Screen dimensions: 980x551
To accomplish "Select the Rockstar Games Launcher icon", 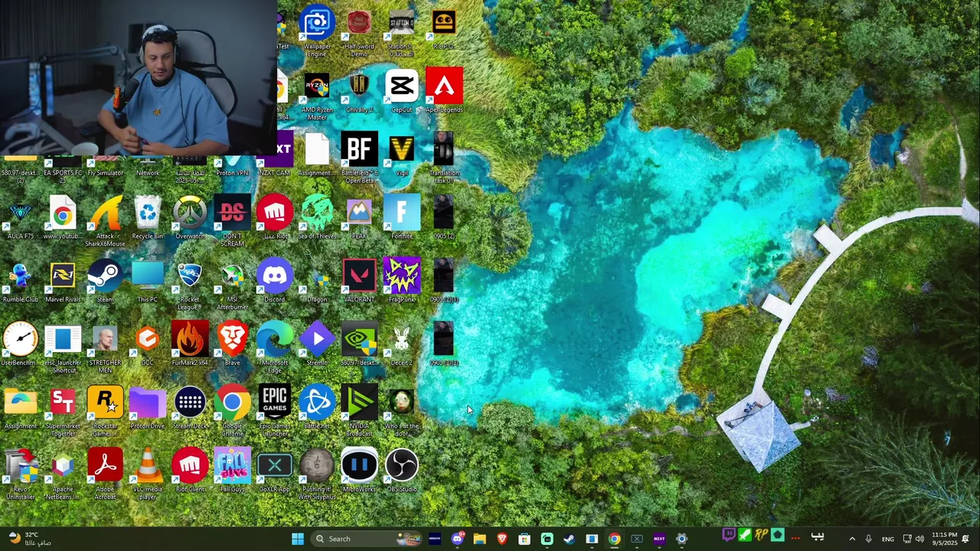I will click(105, 411).
